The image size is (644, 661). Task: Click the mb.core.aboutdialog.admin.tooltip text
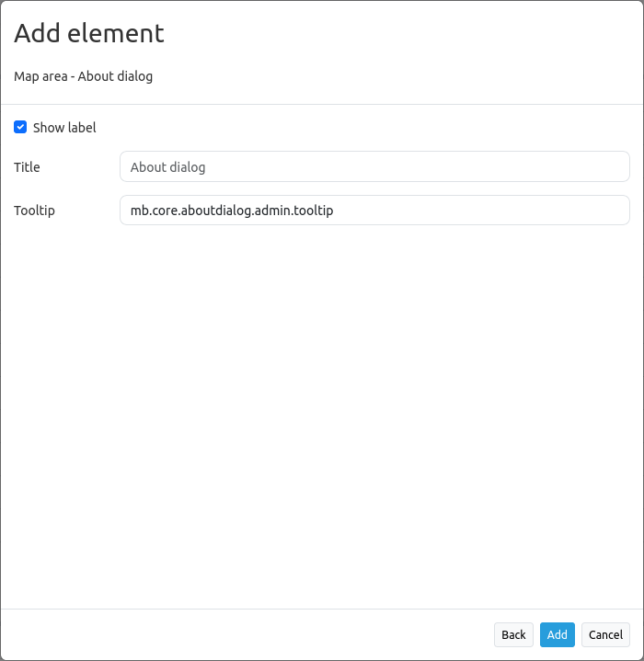[x=231, y=211]
